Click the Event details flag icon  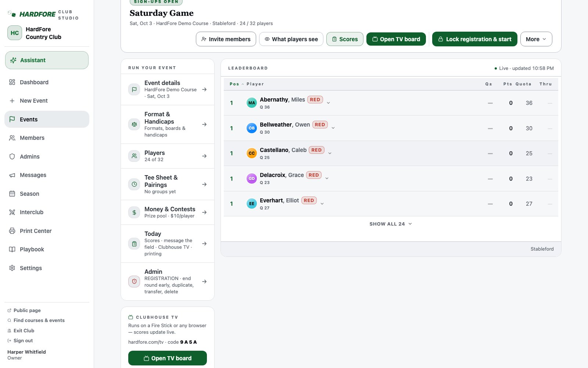coord(134,89)
